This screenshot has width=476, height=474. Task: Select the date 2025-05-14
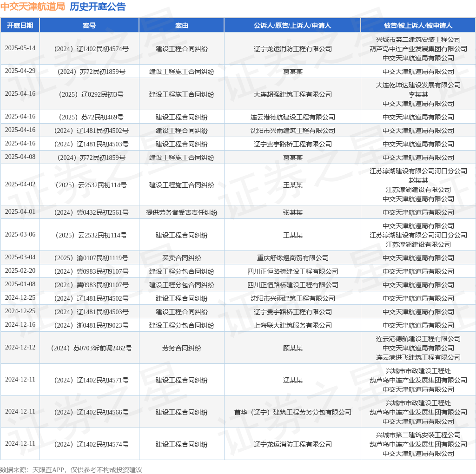pos(20,48)
